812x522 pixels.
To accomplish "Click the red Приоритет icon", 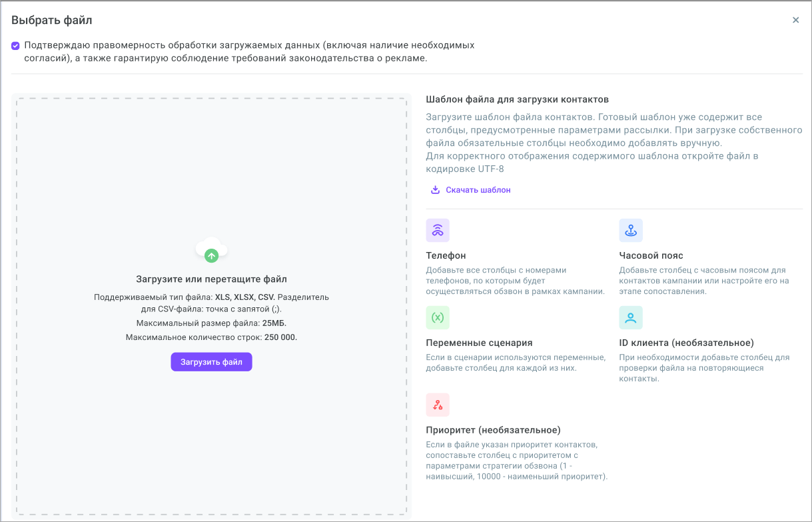I will [438, 405].
